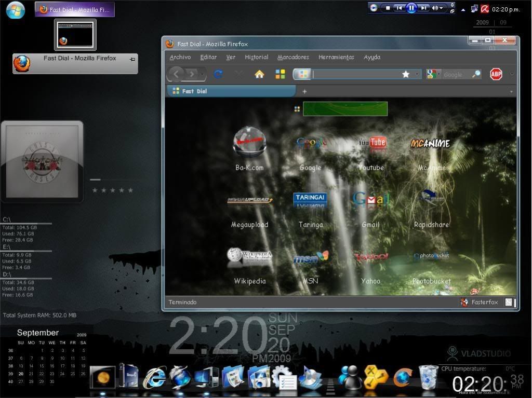
Task: Open Windows Media Player from its toolbar icon
Action: 374,8
